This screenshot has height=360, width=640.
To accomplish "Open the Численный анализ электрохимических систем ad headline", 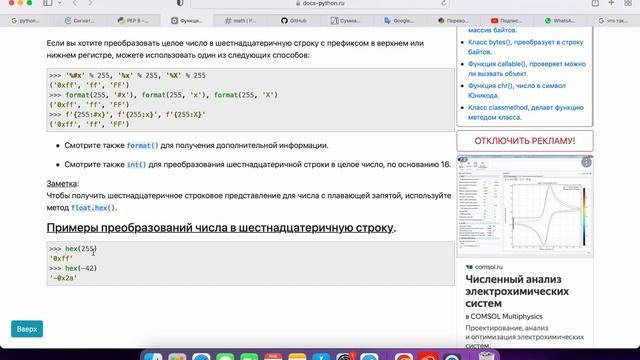I will click(517, 291).
